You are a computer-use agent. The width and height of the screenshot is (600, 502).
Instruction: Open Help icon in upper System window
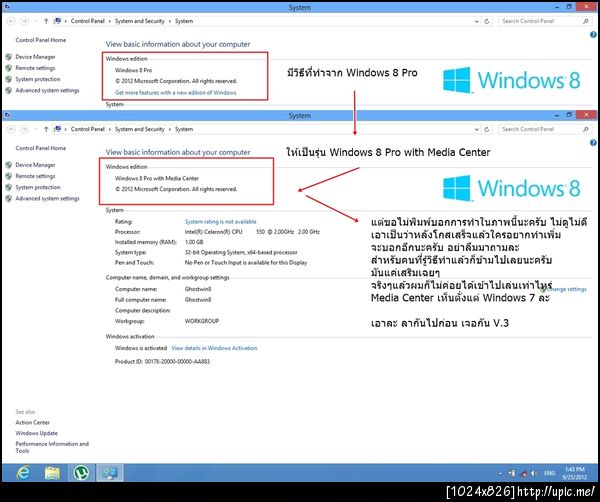coord(593,35)
